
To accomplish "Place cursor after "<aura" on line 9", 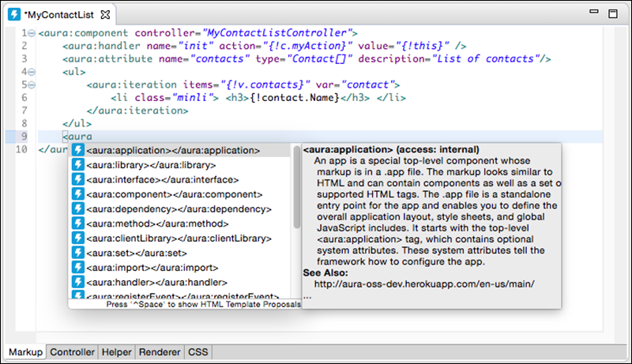I will pyautogui.click(x=92, y=137).
